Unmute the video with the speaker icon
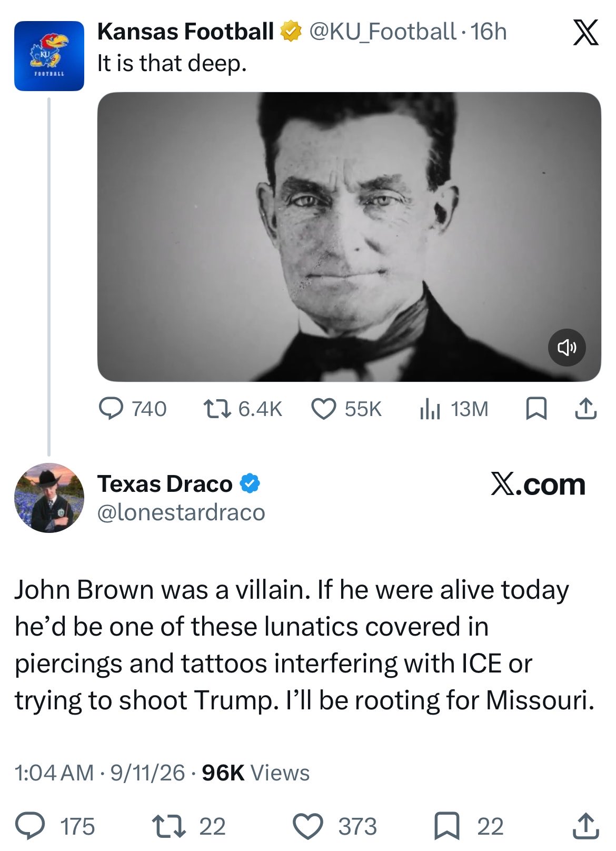Viewport: 616px width, 851px height. click(x=567, y=348)
